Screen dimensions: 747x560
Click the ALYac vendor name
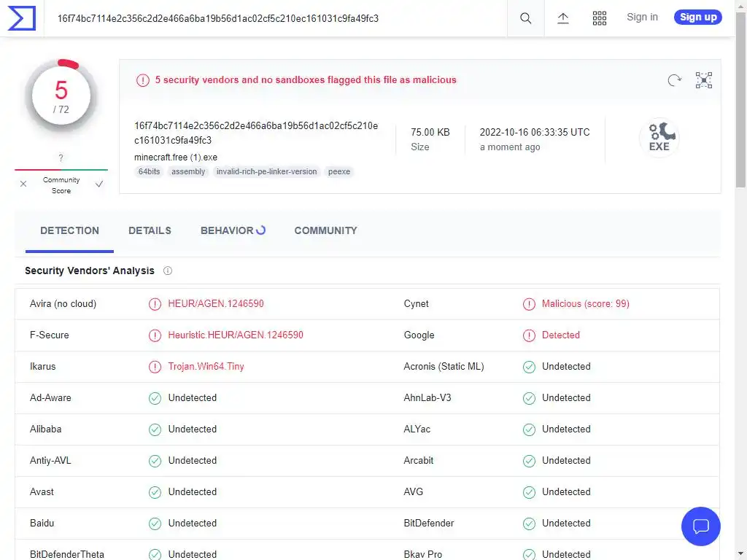[417, 429]
